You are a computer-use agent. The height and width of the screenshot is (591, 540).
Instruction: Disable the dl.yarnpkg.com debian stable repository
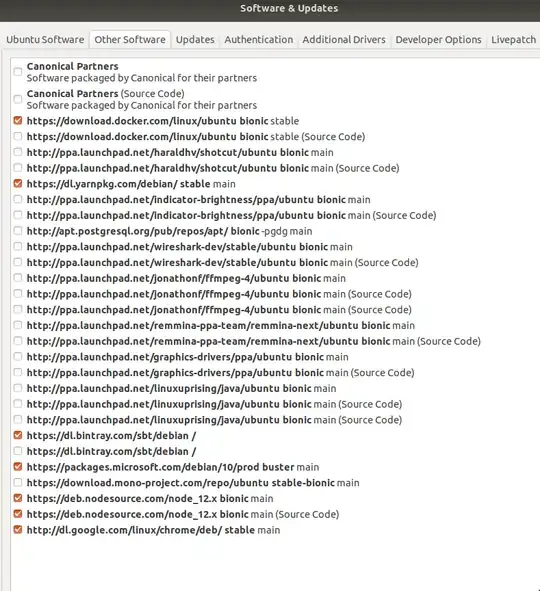[x=18, y=184]
